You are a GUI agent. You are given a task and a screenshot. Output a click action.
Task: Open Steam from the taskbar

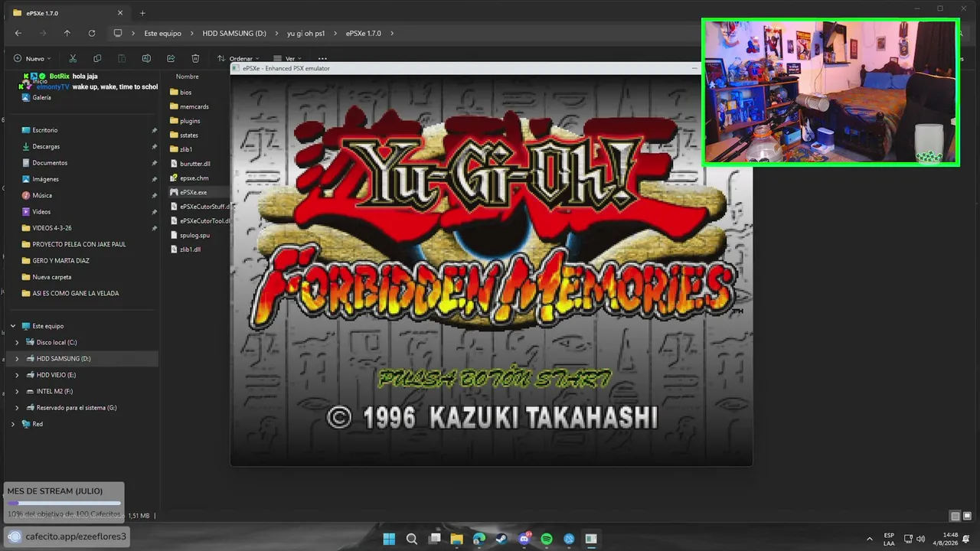pos(501,539)
